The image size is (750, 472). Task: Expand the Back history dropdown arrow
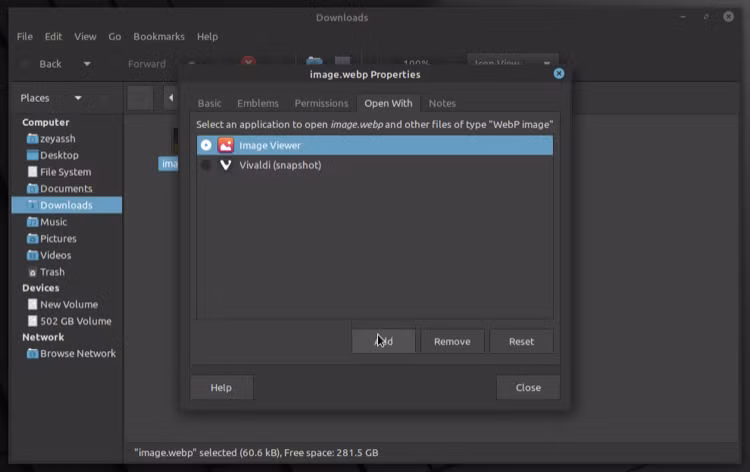tap(87, 64)
